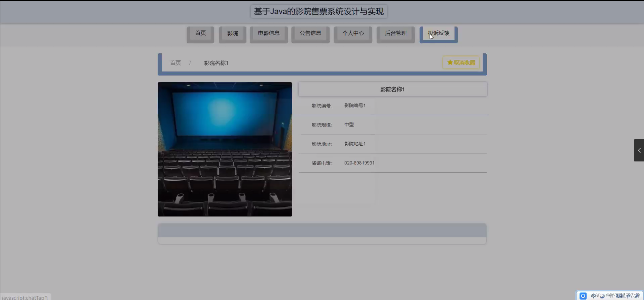Select the 公告信息 menu item
The width and height of the screenshot is (644, 300).
310,33
